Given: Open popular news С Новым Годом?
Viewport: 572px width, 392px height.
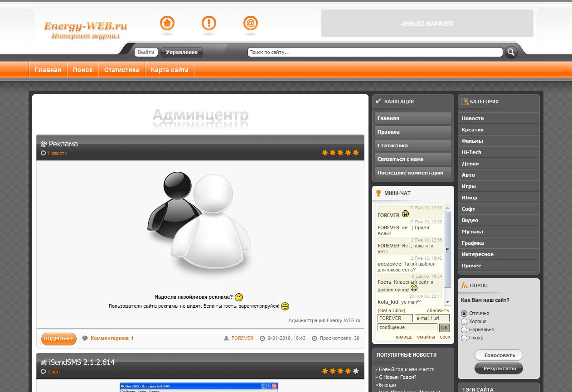Looking at the screenshot, I should click(x=397, y=377).
